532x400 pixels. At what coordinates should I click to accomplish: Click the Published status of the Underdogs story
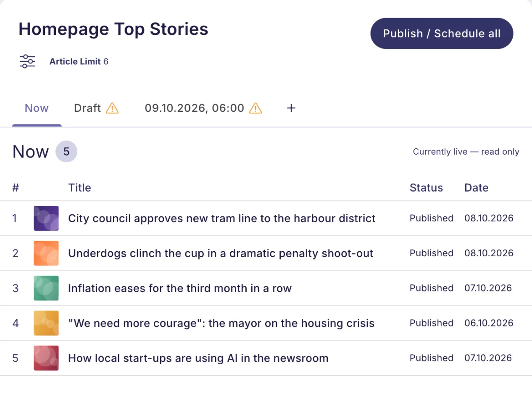[432, 253]
